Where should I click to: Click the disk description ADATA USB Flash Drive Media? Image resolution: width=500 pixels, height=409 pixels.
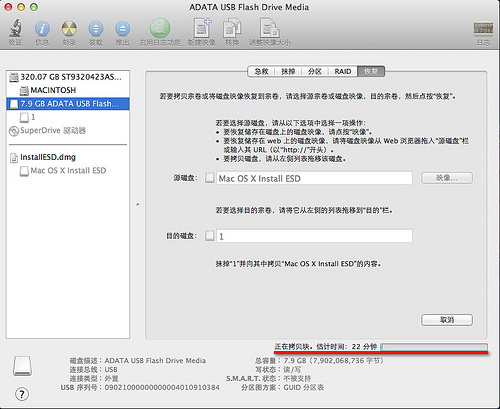click(155, 361)
